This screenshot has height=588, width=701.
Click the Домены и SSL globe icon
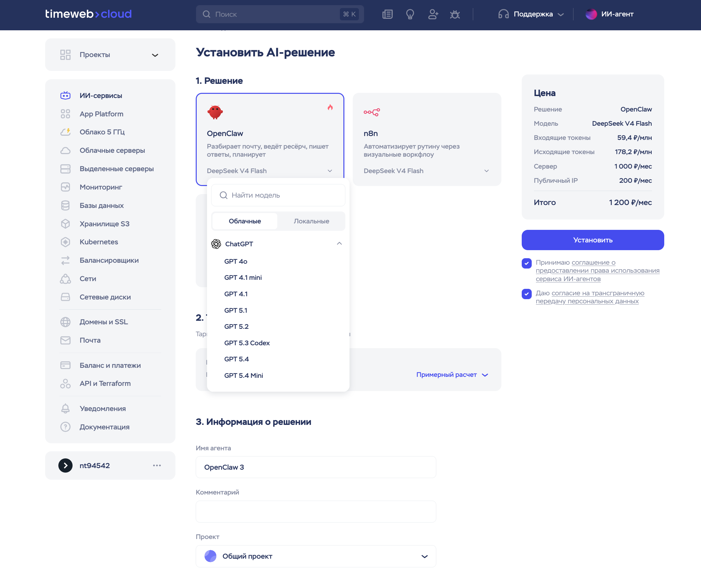[65, 322]
